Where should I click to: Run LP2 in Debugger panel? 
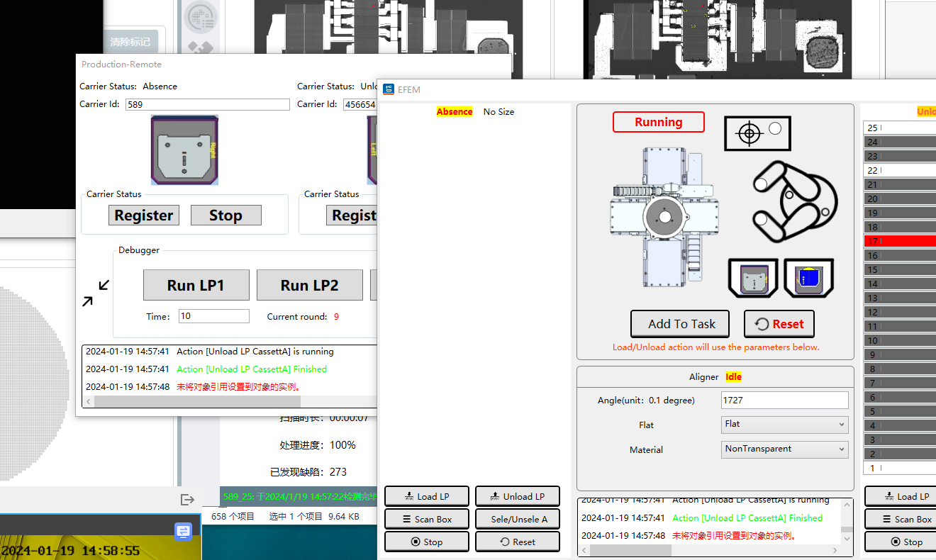click(309, 285)
